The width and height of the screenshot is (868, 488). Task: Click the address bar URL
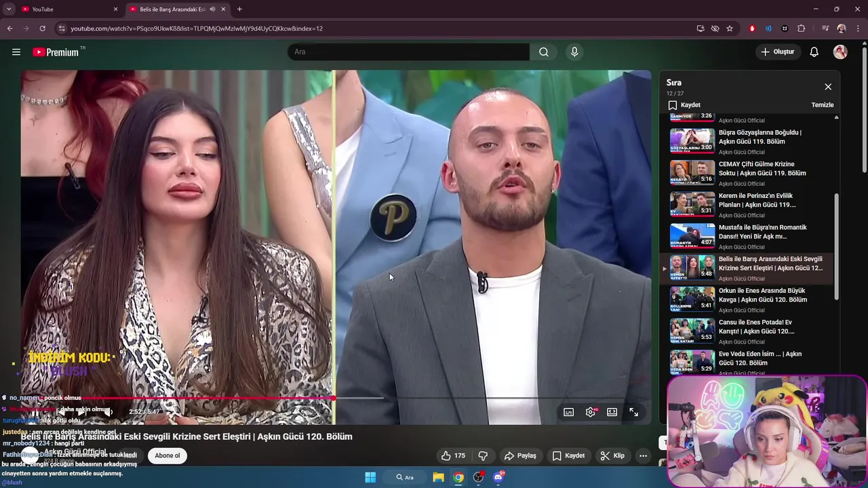(197, 28)
